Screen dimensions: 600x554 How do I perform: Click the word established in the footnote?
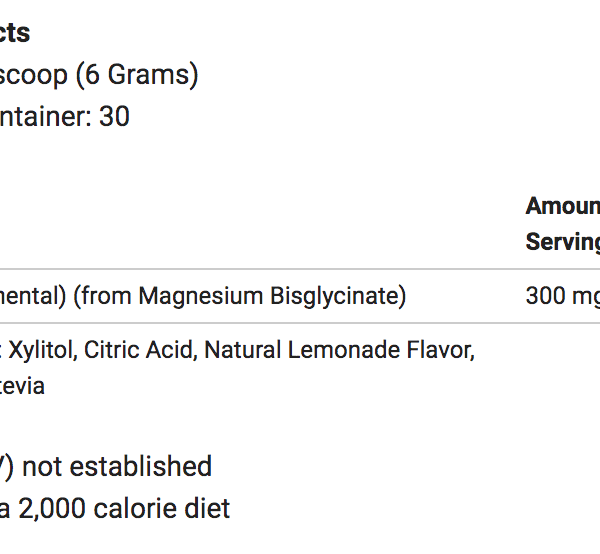(141, 466)
